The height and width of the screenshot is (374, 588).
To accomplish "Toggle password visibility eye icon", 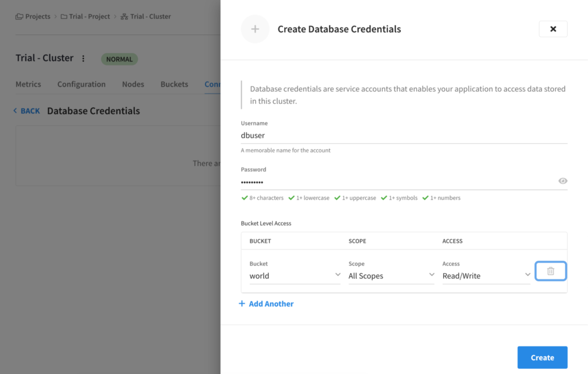I will (x=563, y=181).
